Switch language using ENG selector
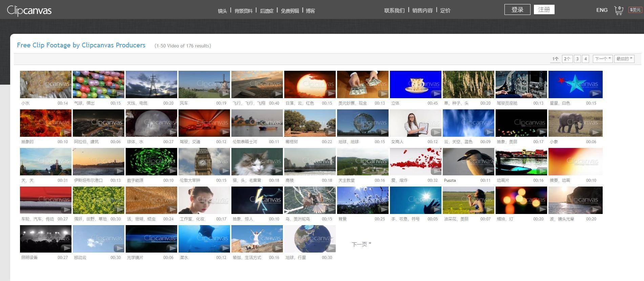The width and height of the screenshot is (644, 281). point(602,10)
